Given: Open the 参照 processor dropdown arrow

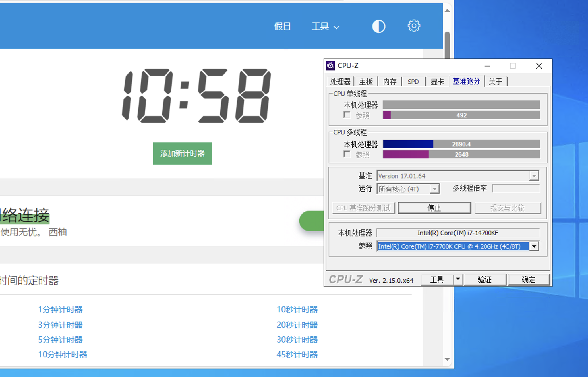Looking at the screenshot, I should (x=534, y=246).
